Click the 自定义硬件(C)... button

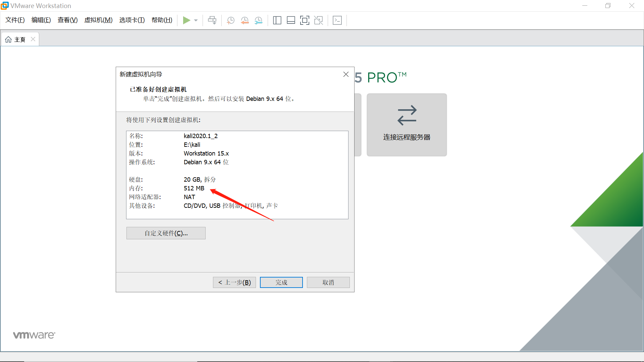pyautogui.click(x=166, y=233)
